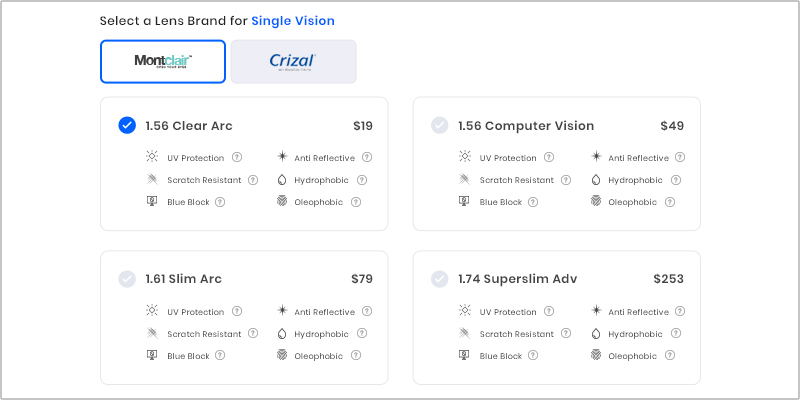Pick the 1.74 Superslim Adv radio circle
Screen dimensions: 800x400
pos(439,279)
